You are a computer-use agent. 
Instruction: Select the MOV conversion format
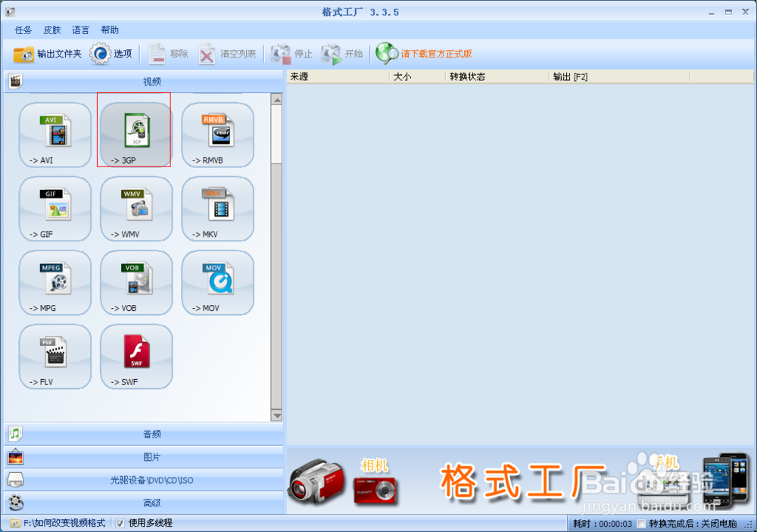(217, 285)
